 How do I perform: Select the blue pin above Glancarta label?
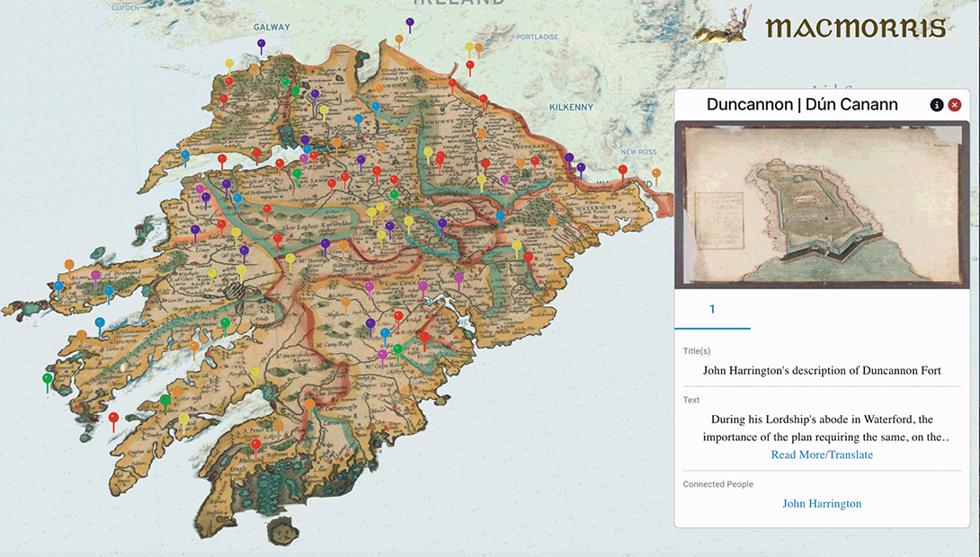tap(100, 323)
